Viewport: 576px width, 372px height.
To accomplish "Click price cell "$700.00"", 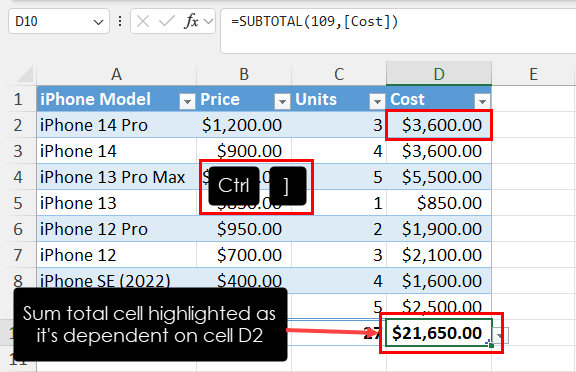I will (244, 255).
